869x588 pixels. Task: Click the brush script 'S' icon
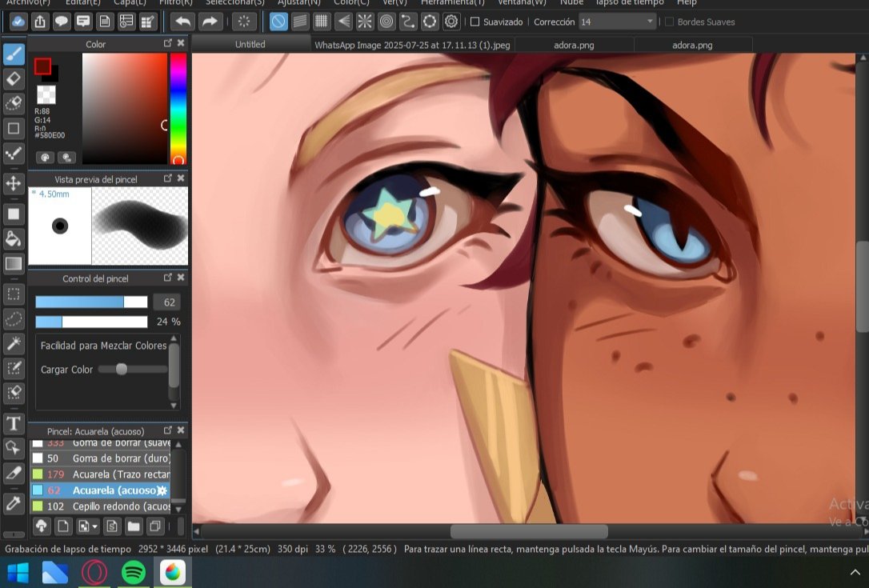tap(112, 526)
